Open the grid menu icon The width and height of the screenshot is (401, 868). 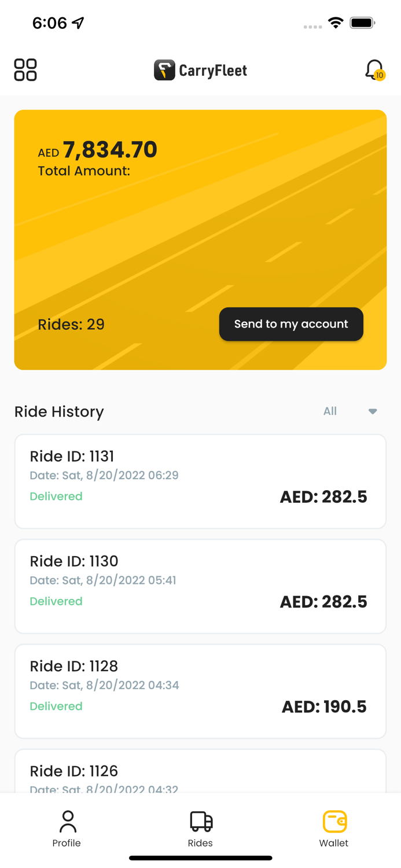pyautogui.click(x=25, y=69)
